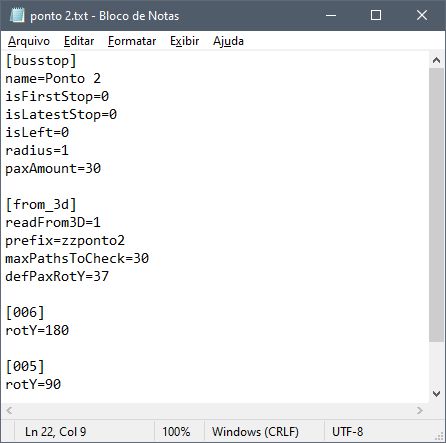Open the Formatar menu

(x=132, y=41)
